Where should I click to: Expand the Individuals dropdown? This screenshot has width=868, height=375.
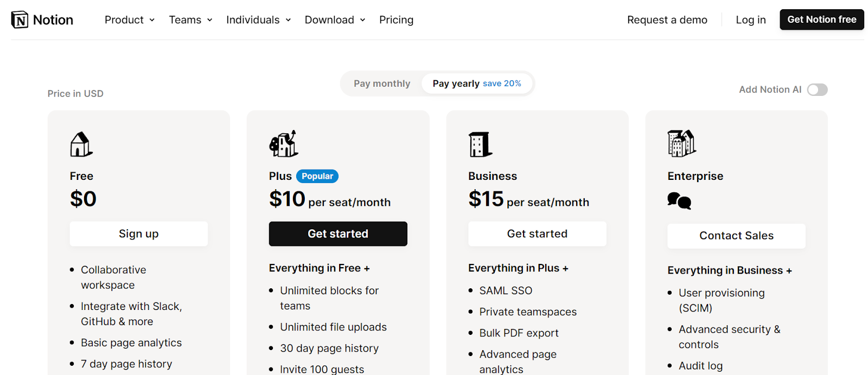coord(258,20)
